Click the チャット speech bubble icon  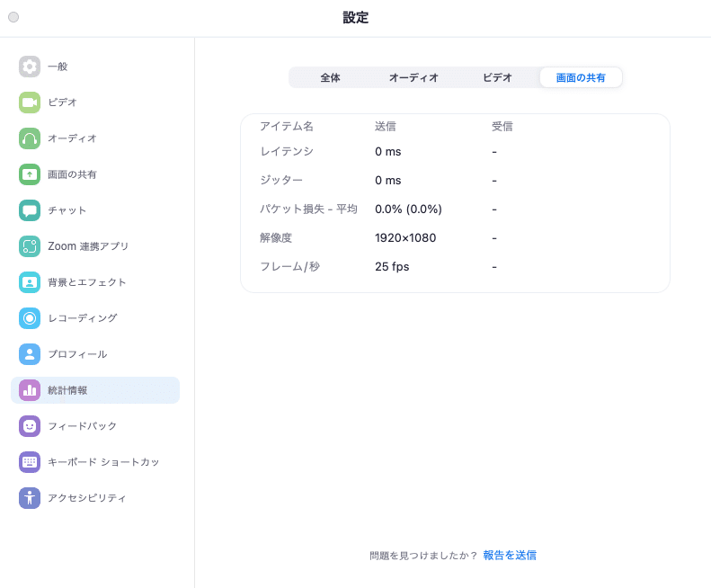point(30,210)
